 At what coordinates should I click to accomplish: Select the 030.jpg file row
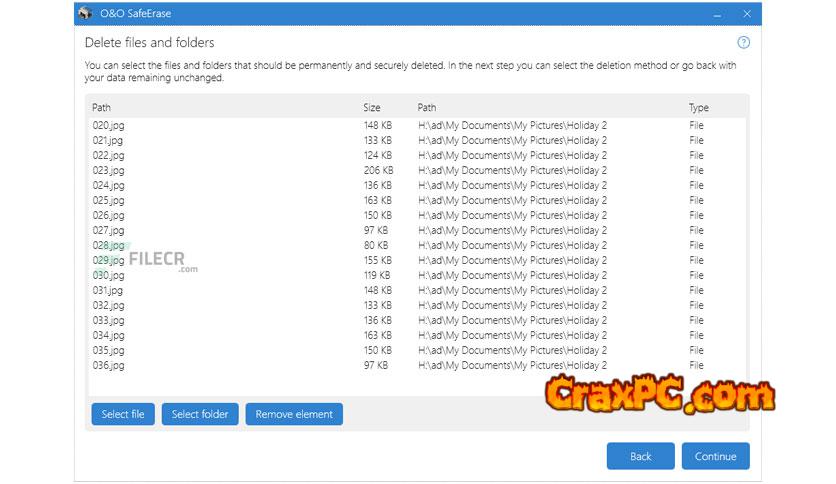pyautogui.click(x=417, y=275)
